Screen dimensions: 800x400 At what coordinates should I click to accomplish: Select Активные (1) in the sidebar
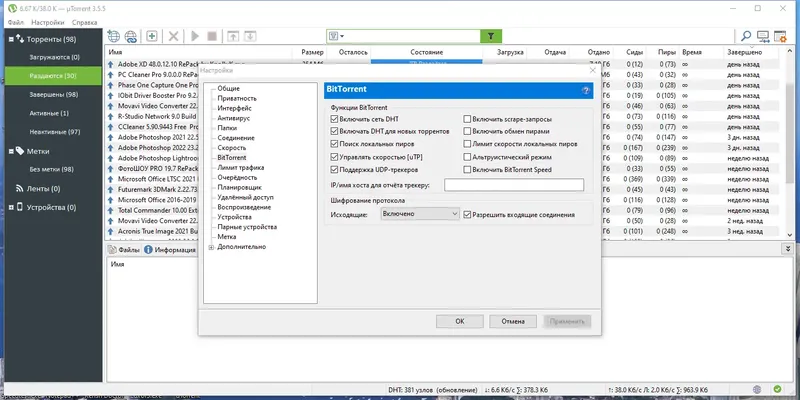(49, 113)
